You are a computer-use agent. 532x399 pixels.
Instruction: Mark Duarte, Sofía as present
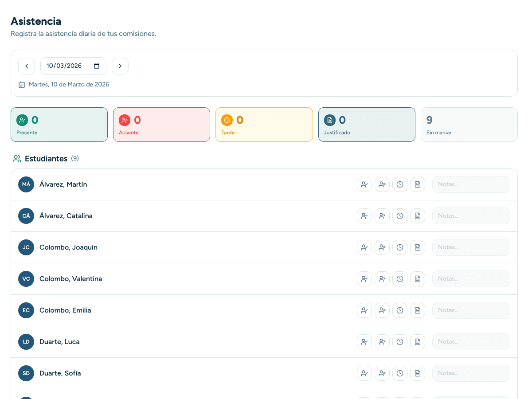pyautogui.click(x=364, y=373)
